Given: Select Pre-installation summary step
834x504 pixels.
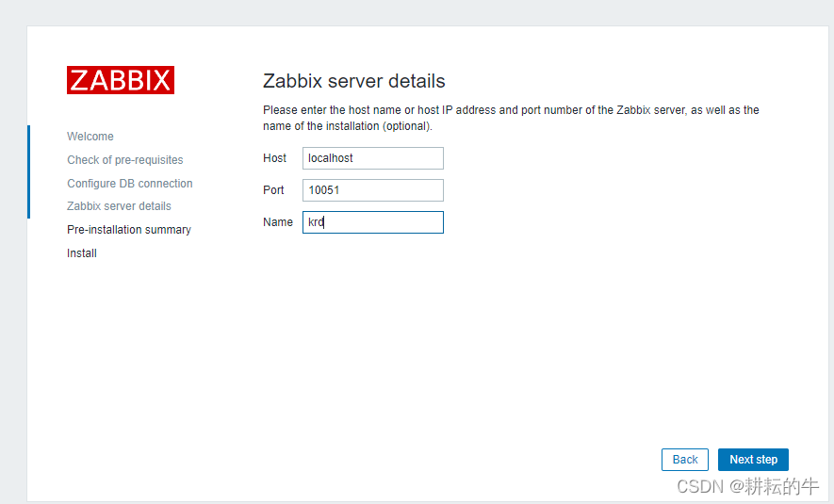Looking at the screenshot, I should [129, 230].
